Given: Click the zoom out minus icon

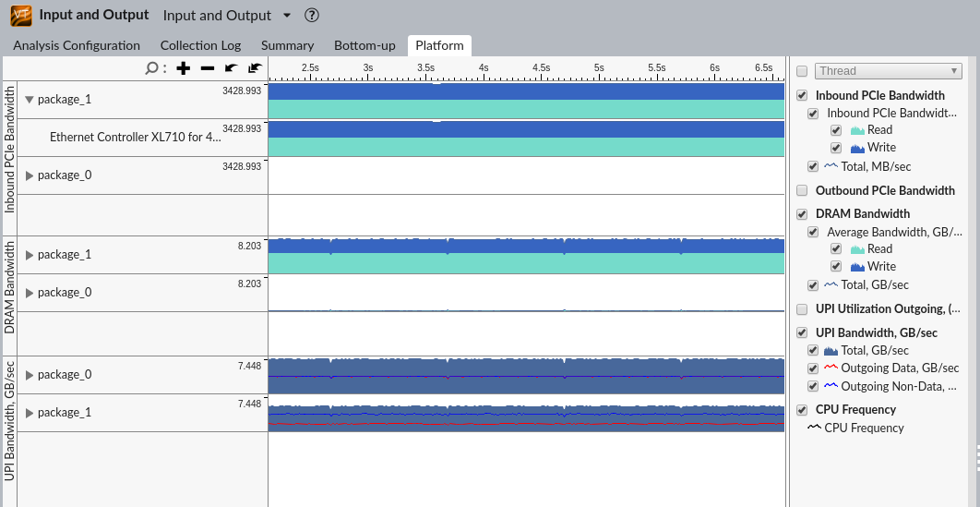Looking at the screenshot, I should coord(208,67).
